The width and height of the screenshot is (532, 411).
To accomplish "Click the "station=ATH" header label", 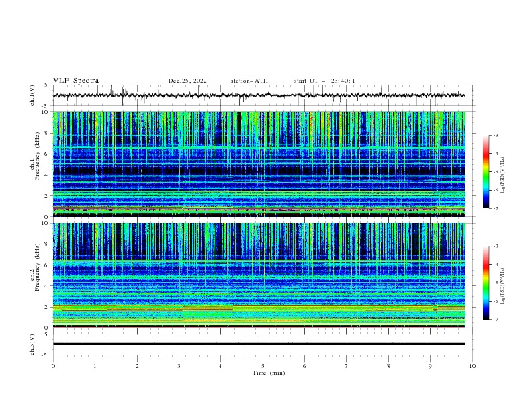I will point(249,81).
